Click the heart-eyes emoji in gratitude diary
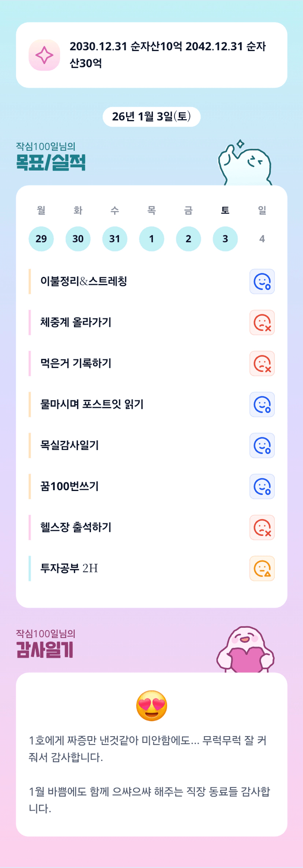Image resolution: width=303 pixels, height=868 pixels. pos(152,705)
